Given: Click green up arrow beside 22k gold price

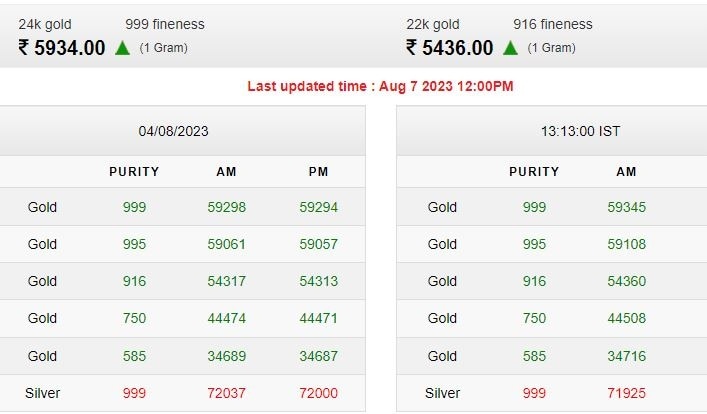Looking at the screenshot, I should pyautogui.click(x=511, y=48).
